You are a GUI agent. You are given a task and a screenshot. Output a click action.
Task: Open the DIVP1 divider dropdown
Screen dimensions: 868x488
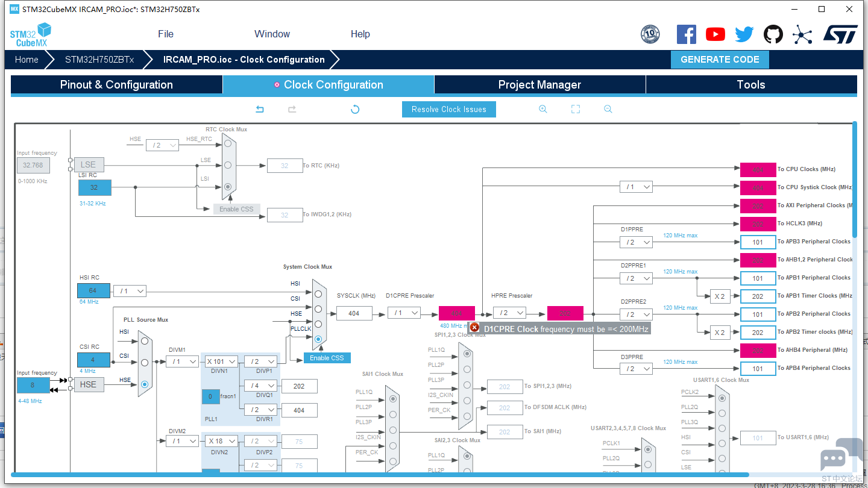click(x=260, y=361)
